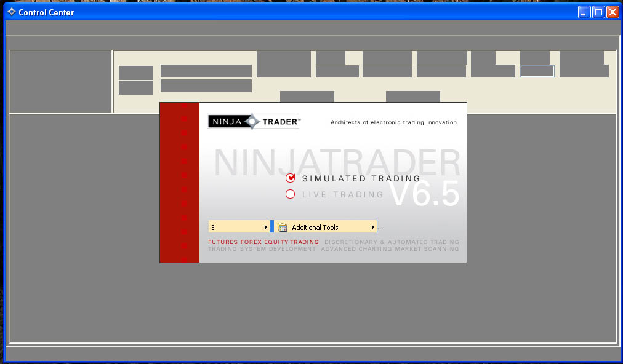Screen dimensions: 623x364
Task: Expand the menu item labeled 3
Action: click(239, 227)
